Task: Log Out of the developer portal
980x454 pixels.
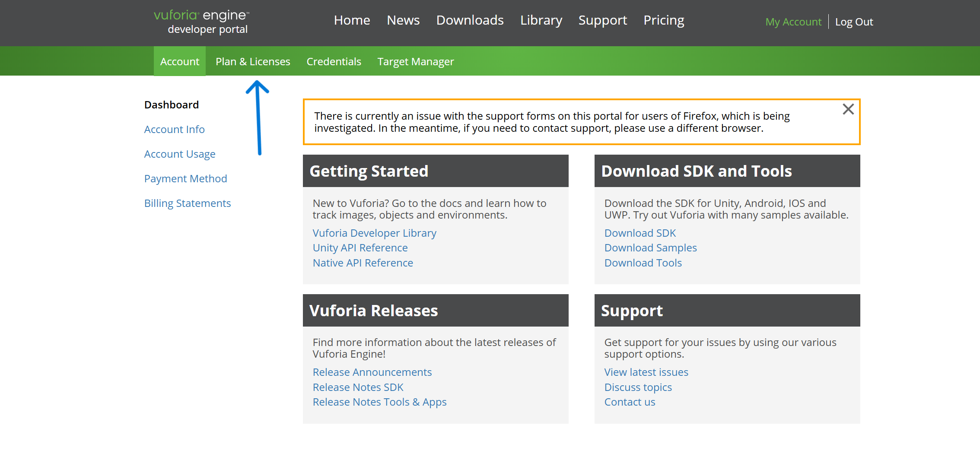Action: click(x=854, y=22)
